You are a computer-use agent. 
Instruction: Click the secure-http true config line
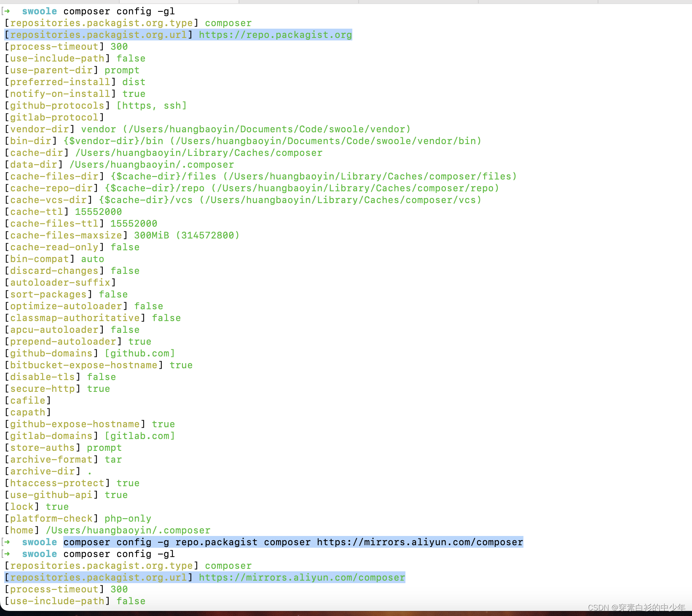58,388
